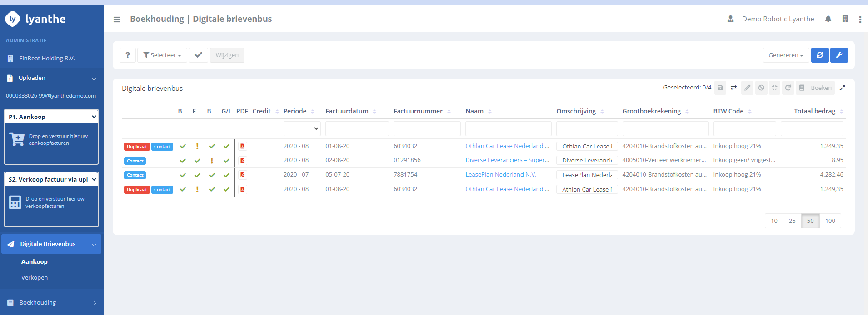Open Verkopen in the sidebar
Viewport: 868px width, 315px height.
[35, 277]
